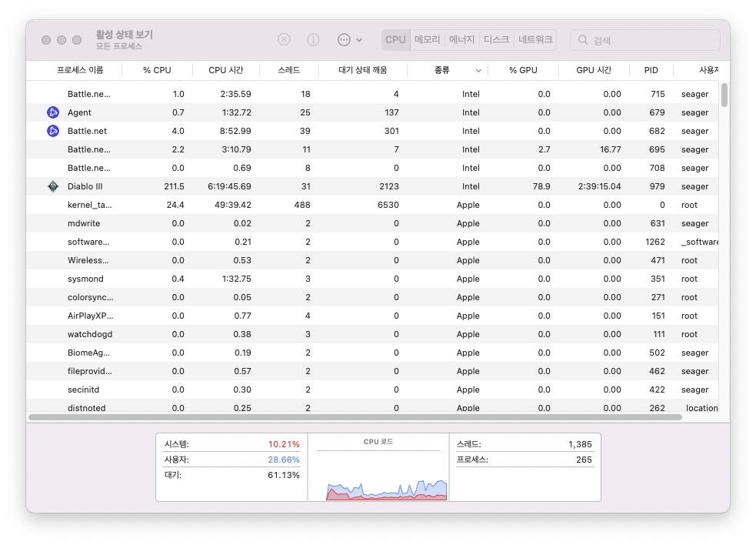Image resolution: width=756 pixels, height=545 pixels.
Task: Click the 모든 프로세스 subtitle
Action: [x=118, y=46]
